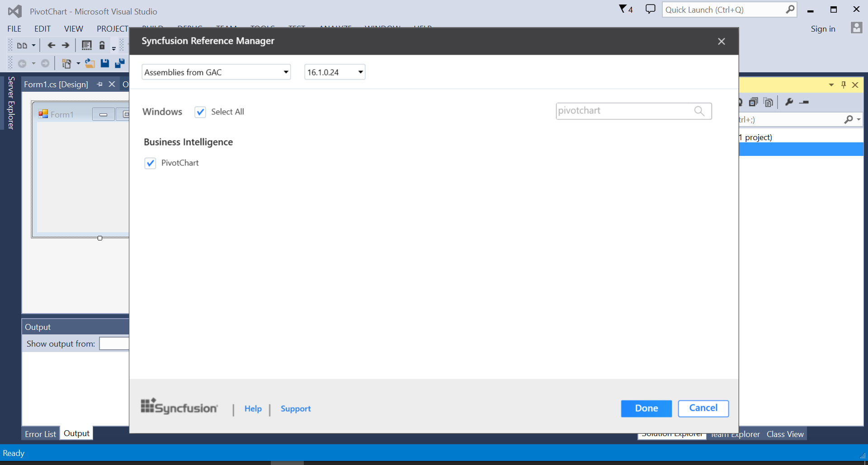The width and height of the screenshot is (868, 465).
Task: Cancel the Syncfusion Reference Manager dialog
Action: click(x=703, y=409)
